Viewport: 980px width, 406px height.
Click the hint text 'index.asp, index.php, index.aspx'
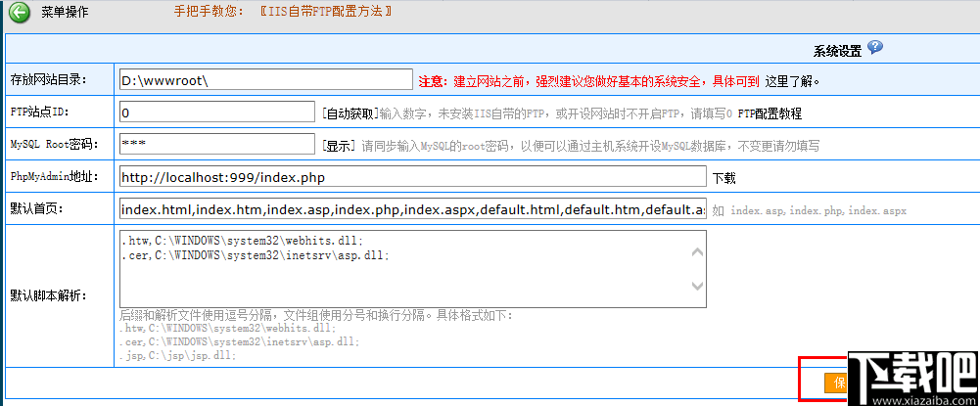click(x=818, y=210)
